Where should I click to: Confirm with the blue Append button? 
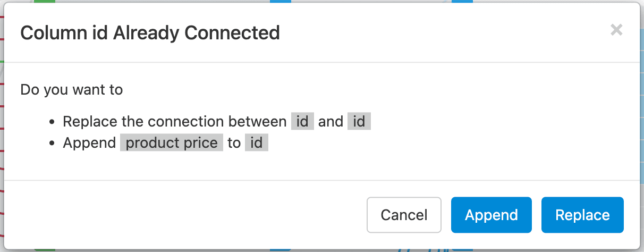(x=491, y=215)
